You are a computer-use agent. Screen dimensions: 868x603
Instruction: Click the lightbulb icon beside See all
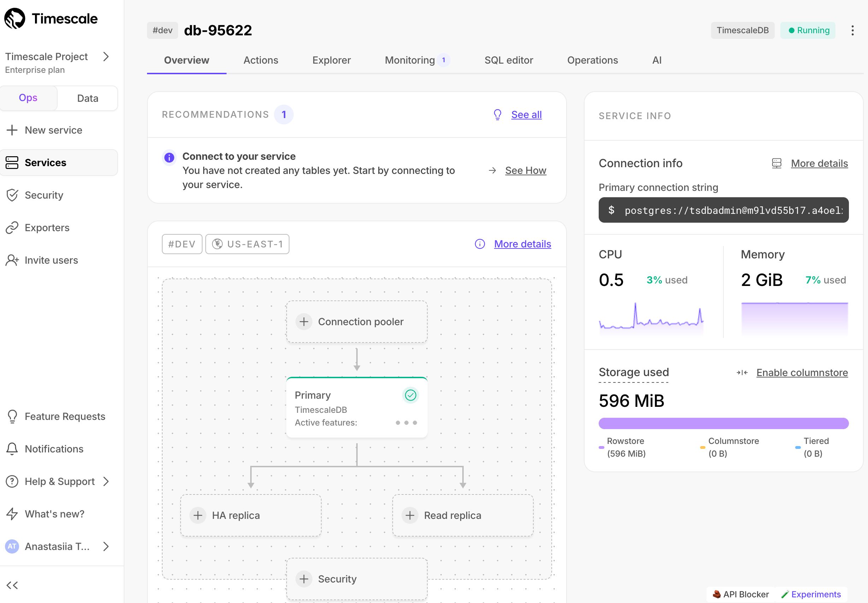[x=498, y=115]
